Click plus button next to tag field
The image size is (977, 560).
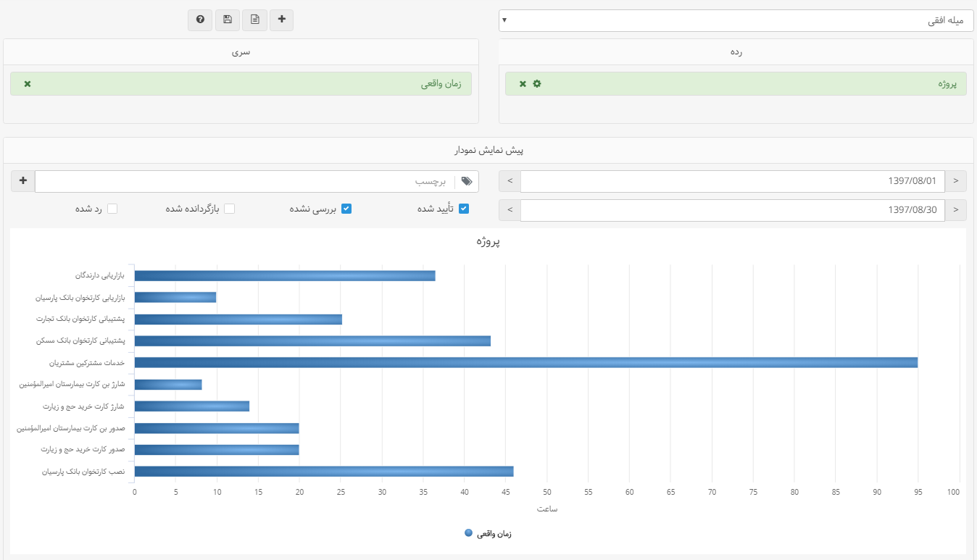click(x=23, y=181)
